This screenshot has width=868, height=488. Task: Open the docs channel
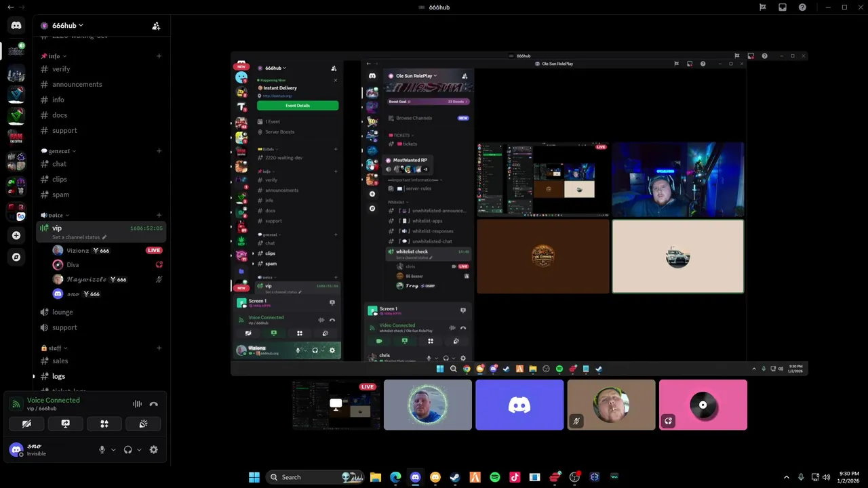click(100, 115)
